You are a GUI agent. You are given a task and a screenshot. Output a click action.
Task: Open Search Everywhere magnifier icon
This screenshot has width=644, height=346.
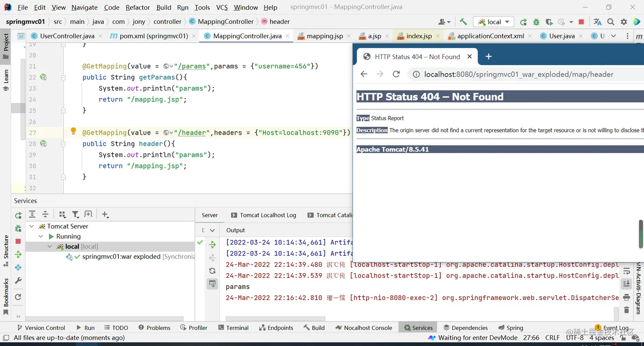[x=611, y=22]
